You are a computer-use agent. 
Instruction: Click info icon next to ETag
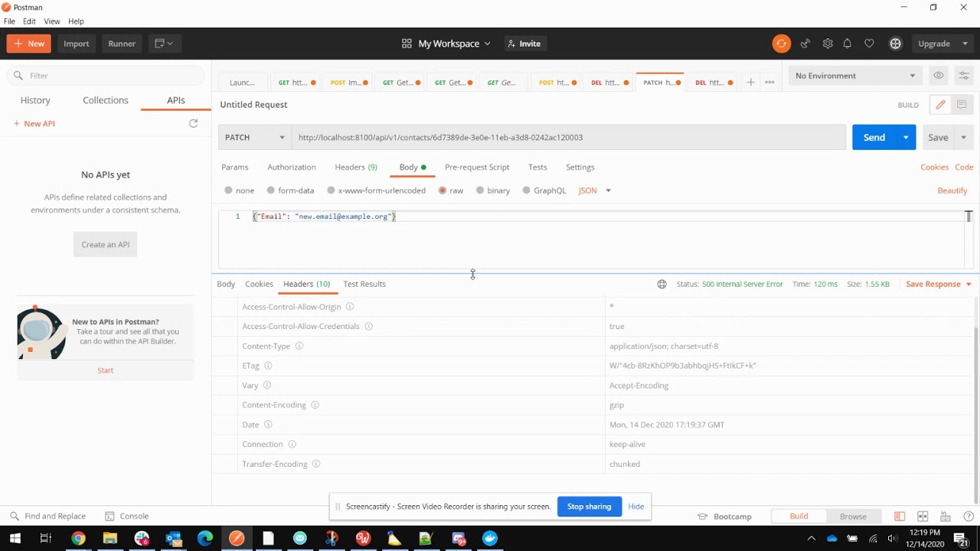268,366
